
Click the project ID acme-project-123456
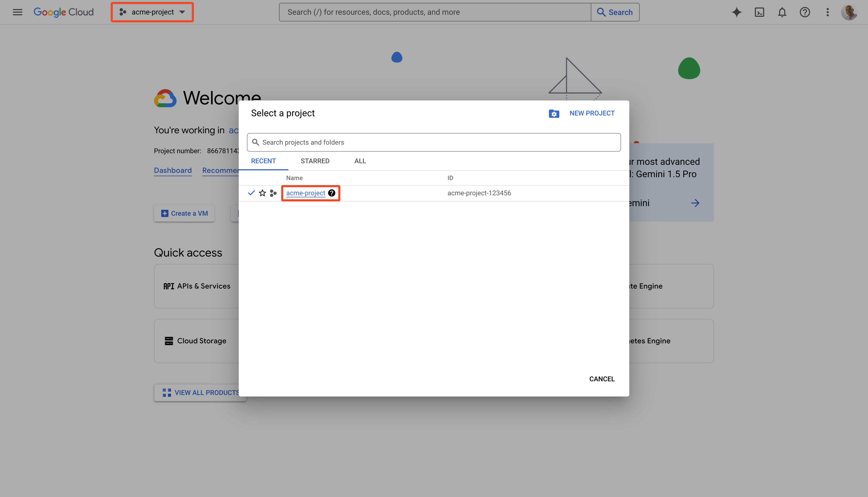(479, 193)
